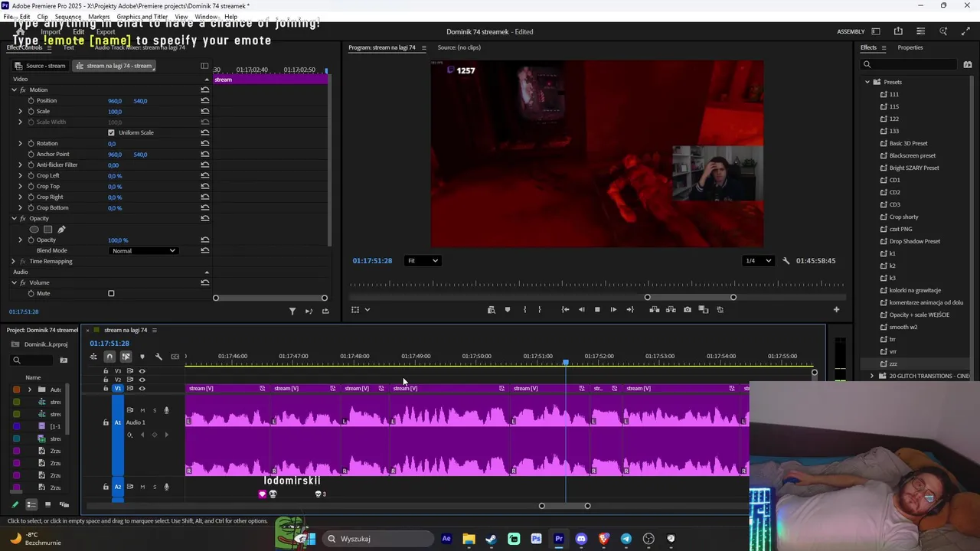Open playback resolution 1/4 dropdown
Viewport: 980px width, 551px height.
click(759, 261)
